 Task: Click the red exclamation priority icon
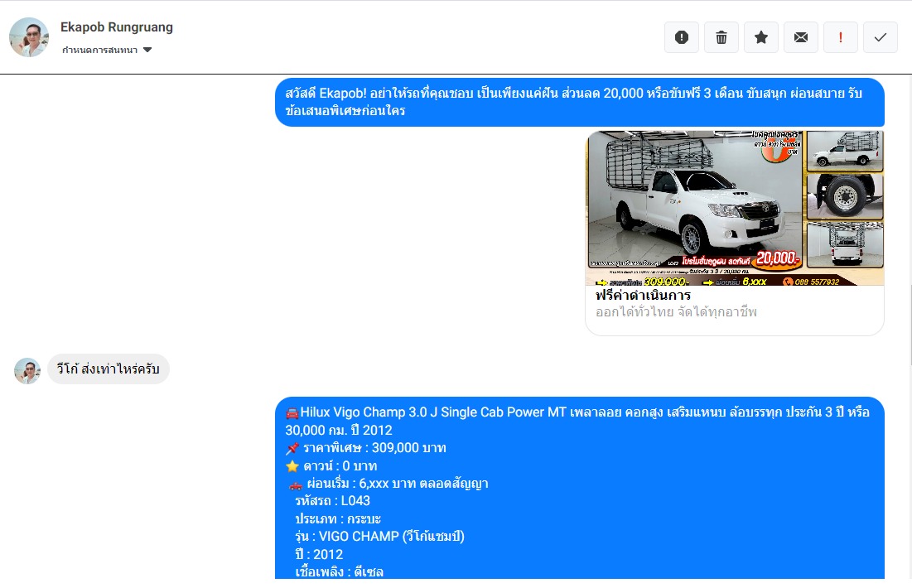click(x=841, y=37)
